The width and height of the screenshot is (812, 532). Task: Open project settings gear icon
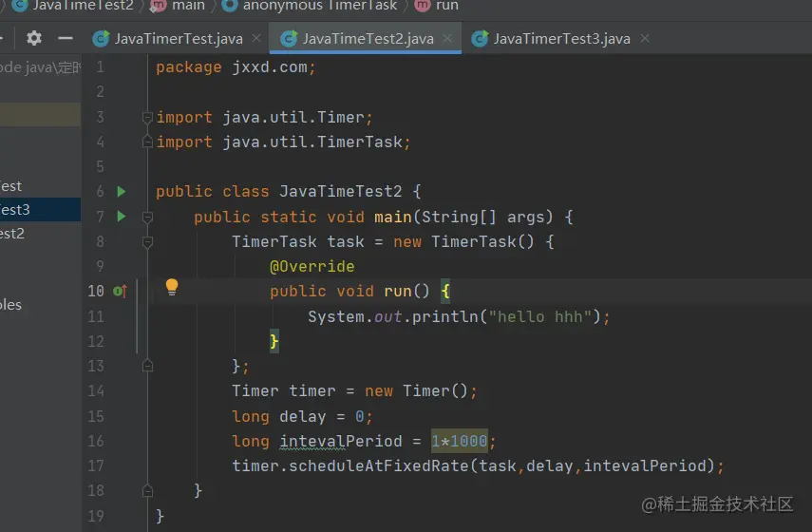[33, 38]
